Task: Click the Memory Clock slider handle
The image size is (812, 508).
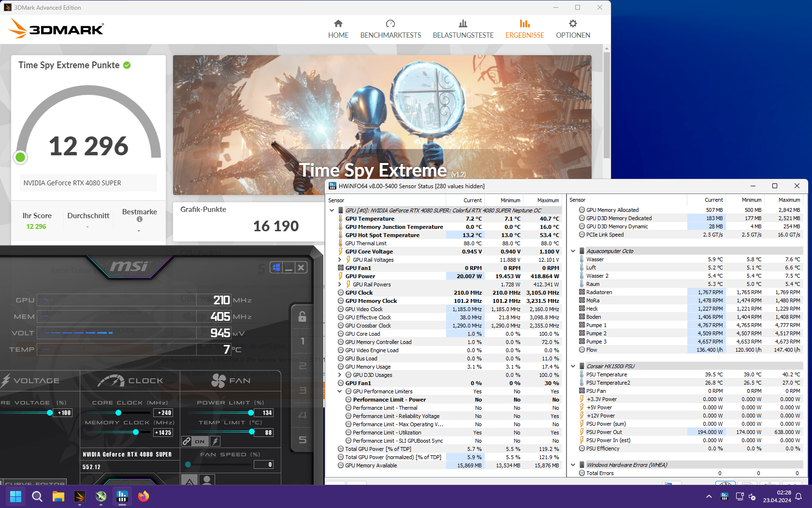Action: (x=136, y=432)
